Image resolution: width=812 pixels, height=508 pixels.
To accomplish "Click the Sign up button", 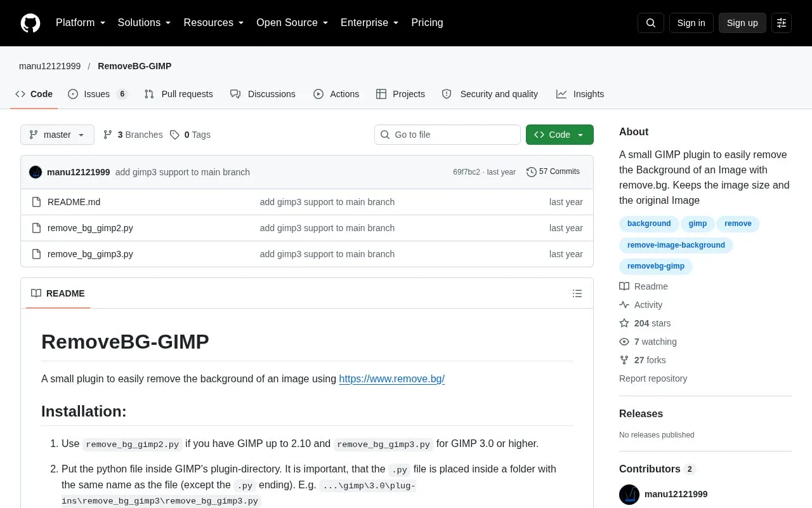I will pos(742,23).
